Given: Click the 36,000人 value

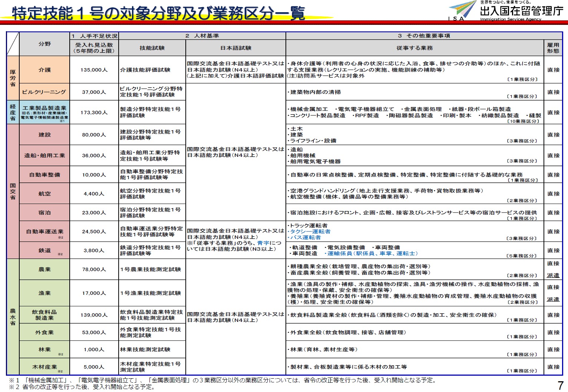Looking at the screenshot, I should pyautogui.click(x=94, y=155).
